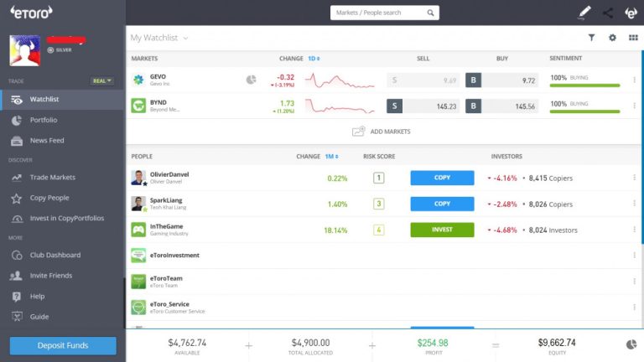Change people period 1M selector
Viewport: 644px width, 362px height.
point(331,157)
